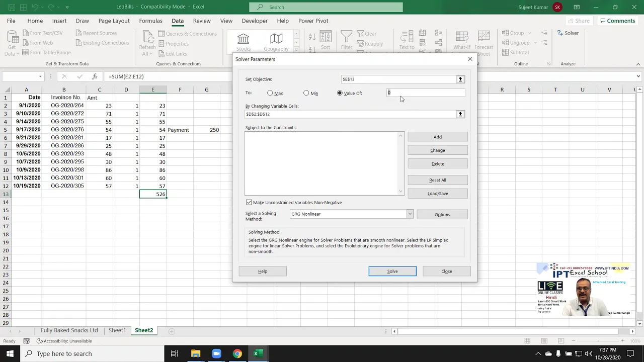This screenshot has width=644, height=362.
Task: Select the Geography data type
Action: [x=276, y=42]
